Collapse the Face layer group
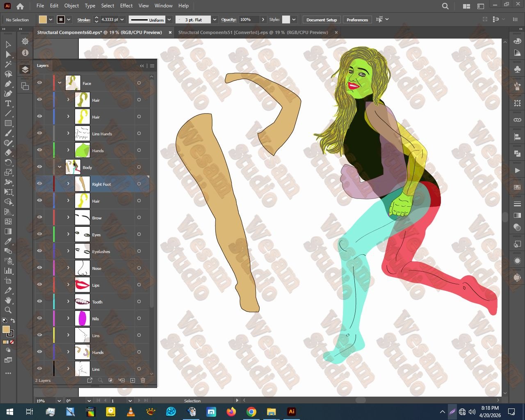Image resolution: width=525 pixels, height=420 pixels. [59, 83]
